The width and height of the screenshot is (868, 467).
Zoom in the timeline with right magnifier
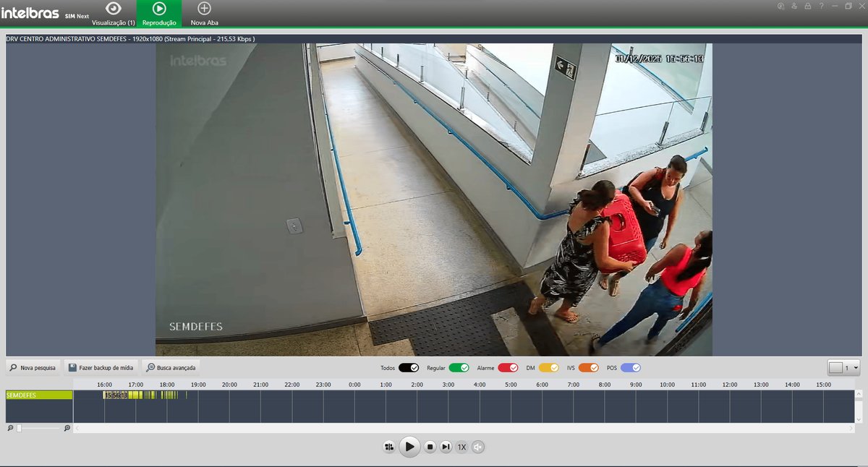67,428
